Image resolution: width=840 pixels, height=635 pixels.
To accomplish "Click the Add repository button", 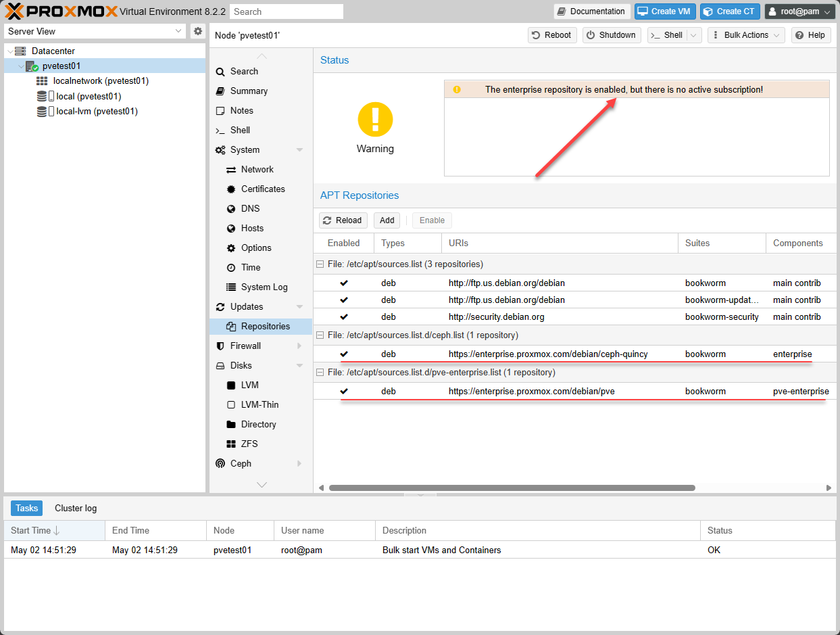I will coord(387,220).
